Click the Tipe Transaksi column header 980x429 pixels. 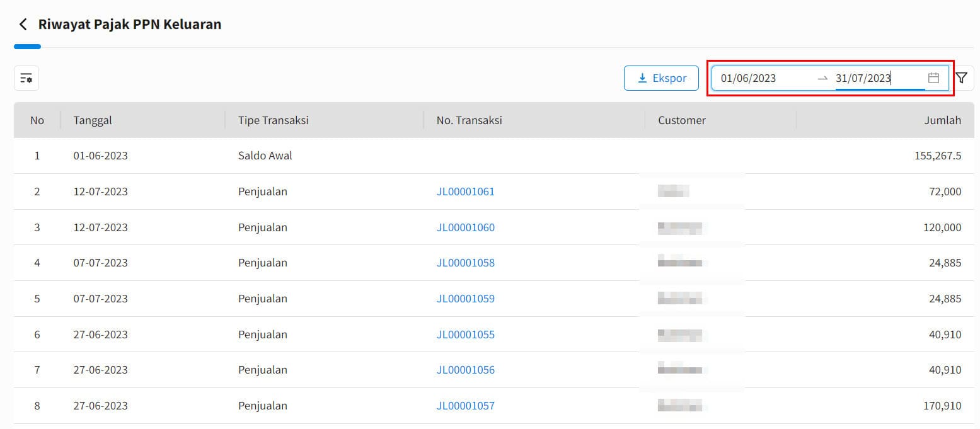click(274, 120)
